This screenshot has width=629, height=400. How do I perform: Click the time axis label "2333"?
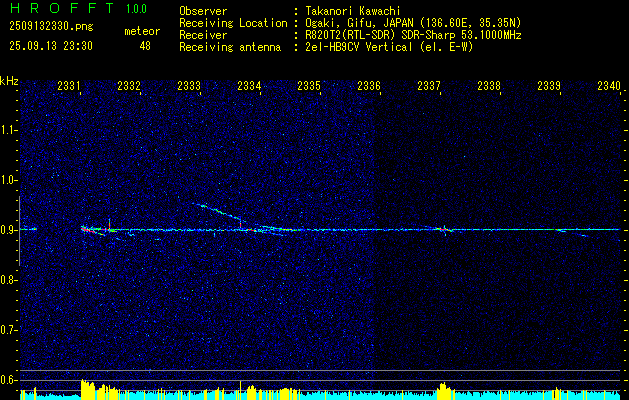pyautogui.click(x=189, y=85)
